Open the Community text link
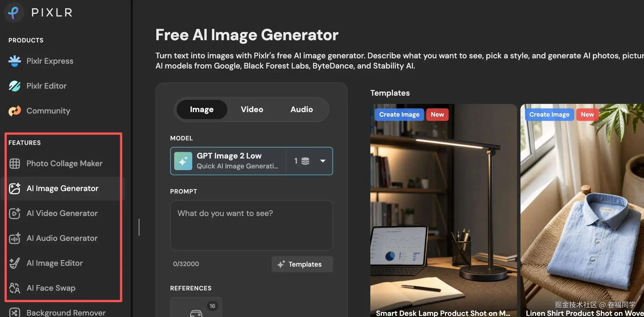644x317 pixels. click(x=48, y=111)
